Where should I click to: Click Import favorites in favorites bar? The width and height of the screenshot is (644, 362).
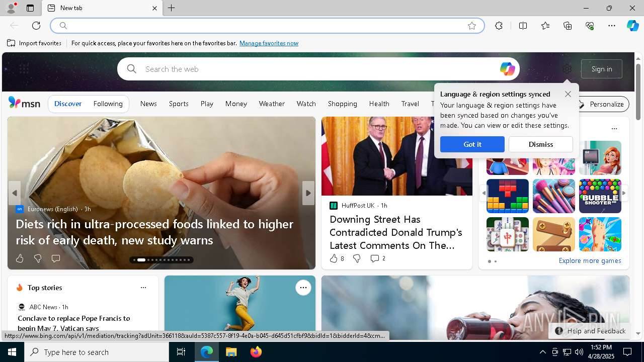coord(34,43)
